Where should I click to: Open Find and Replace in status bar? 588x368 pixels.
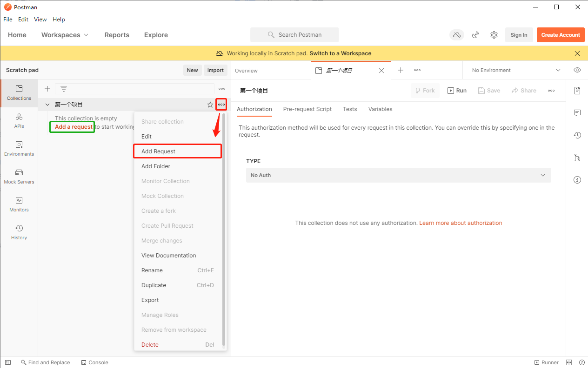[46, 362]
